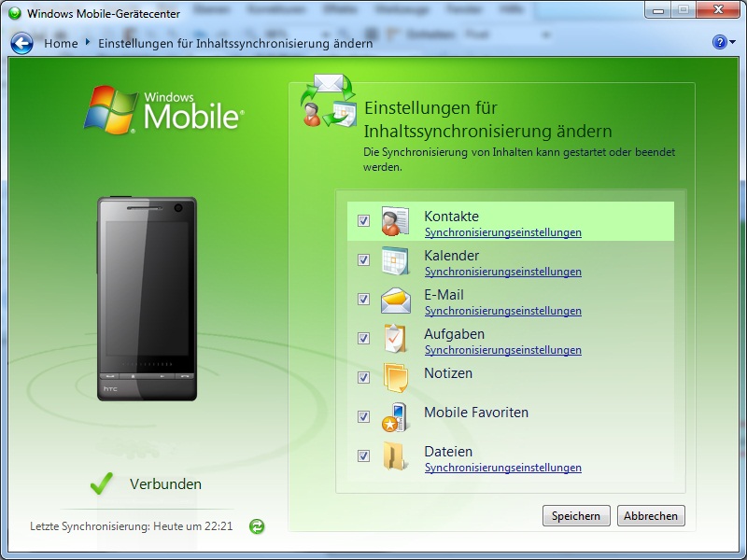The image size is (747, 560).
Task: Select the Mobile Favoriten phone icon
Action: (395, 416)
